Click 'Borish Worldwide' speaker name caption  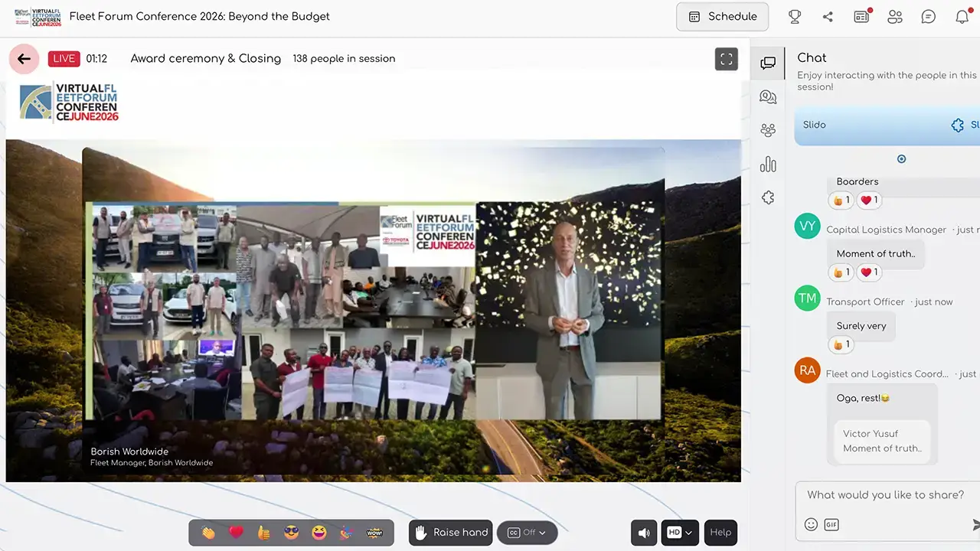[129, 452]
